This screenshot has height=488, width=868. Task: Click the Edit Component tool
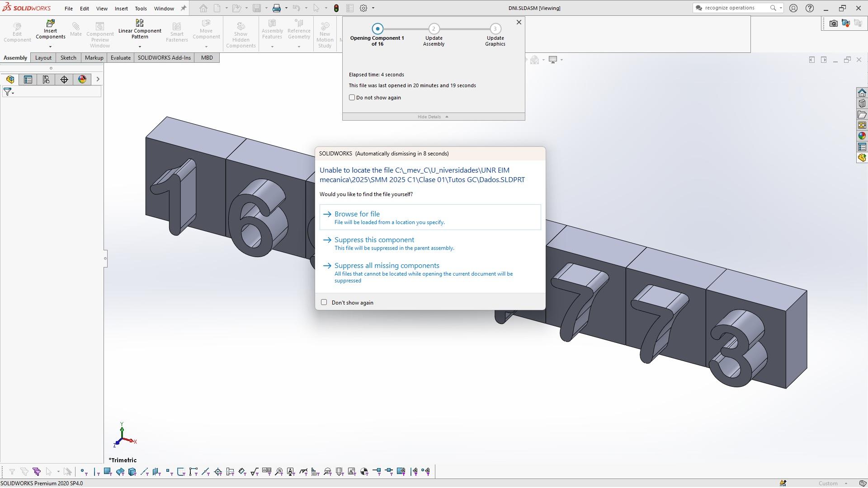pyautogui.click(x=17, y=32)
